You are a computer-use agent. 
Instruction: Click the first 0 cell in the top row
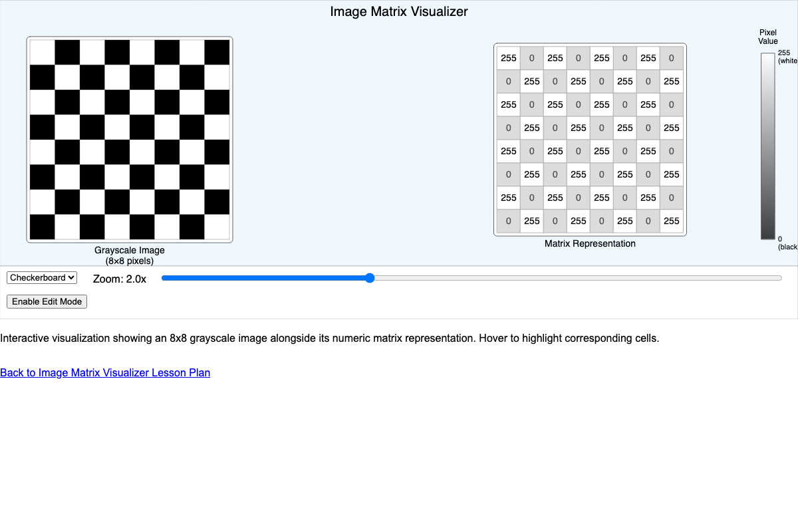[531, 58]
